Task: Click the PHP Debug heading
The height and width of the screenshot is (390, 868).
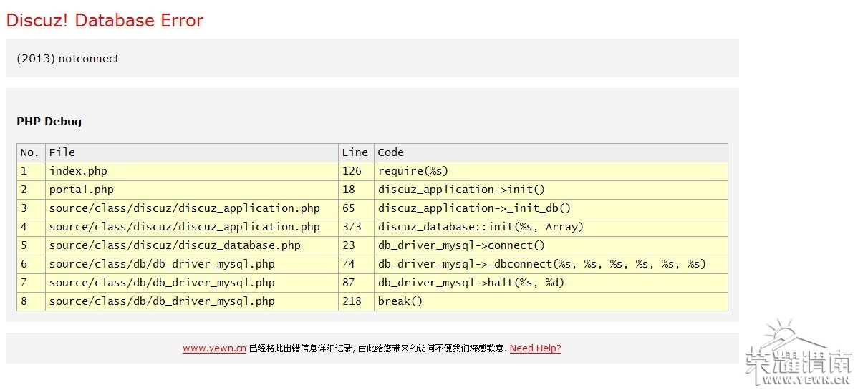Action: [x=49, y=122]
